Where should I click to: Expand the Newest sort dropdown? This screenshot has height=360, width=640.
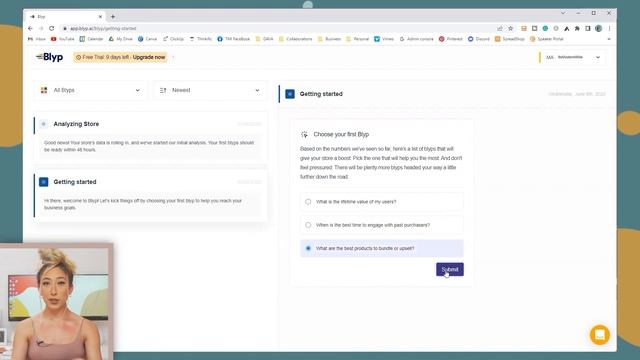[210, 90]
